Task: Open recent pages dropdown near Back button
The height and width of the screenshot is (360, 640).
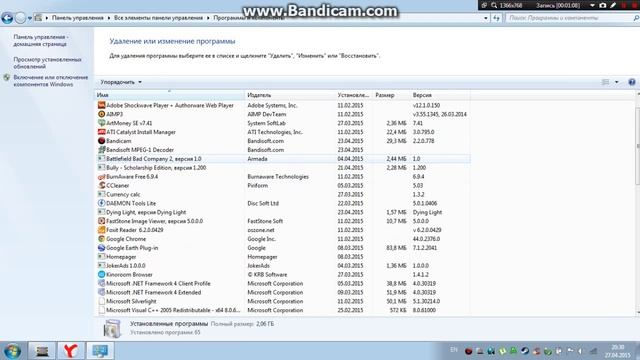Action: [x=29, y=18]
